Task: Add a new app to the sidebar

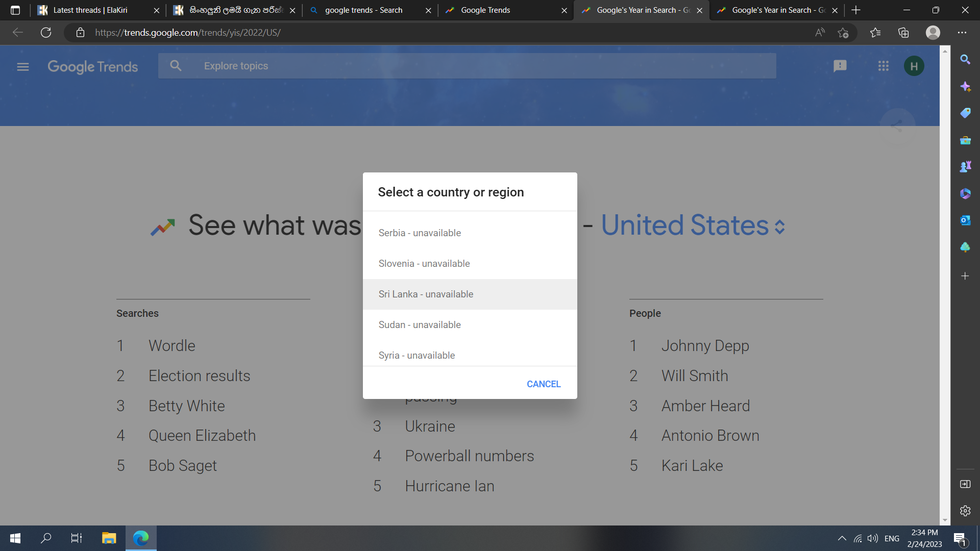Action: (965, 276)
